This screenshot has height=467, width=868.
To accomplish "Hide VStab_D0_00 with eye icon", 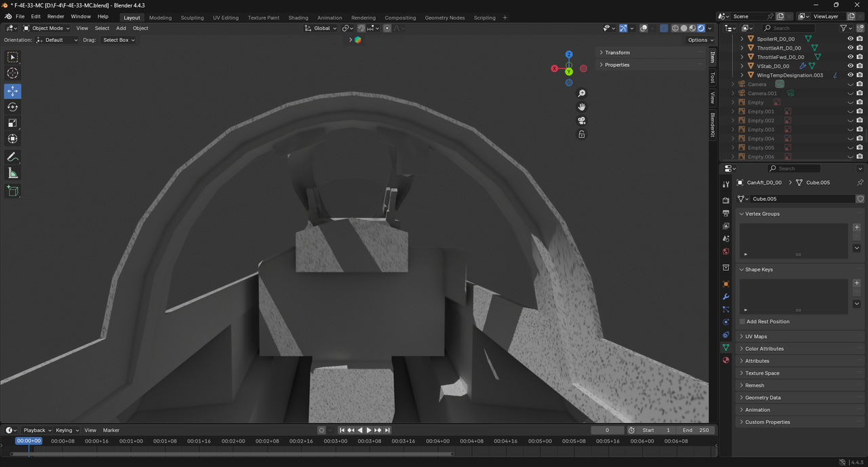I will coord(850,66).
